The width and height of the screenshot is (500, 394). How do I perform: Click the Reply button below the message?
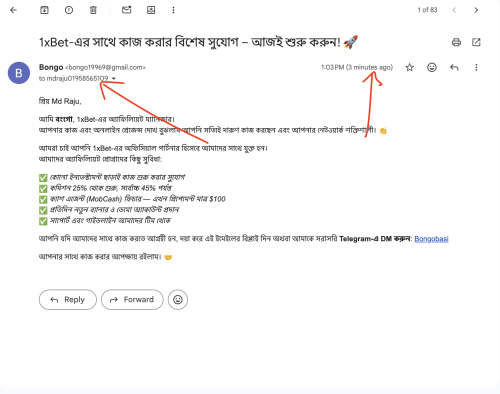pos(68,300)
